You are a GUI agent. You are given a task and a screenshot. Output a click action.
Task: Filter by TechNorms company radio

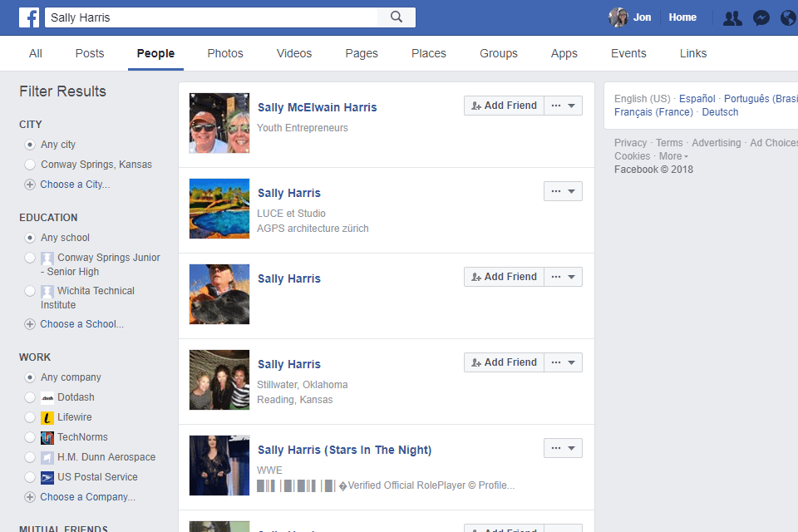pos(30,437)
